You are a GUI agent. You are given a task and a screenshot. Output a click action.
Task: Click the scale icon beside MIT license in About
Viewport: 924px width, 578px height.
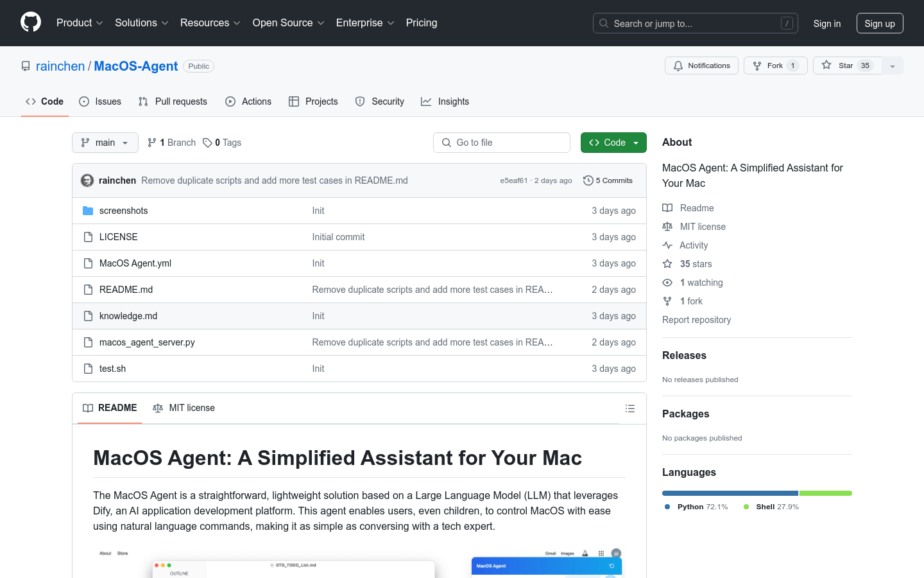coord(667,227)
